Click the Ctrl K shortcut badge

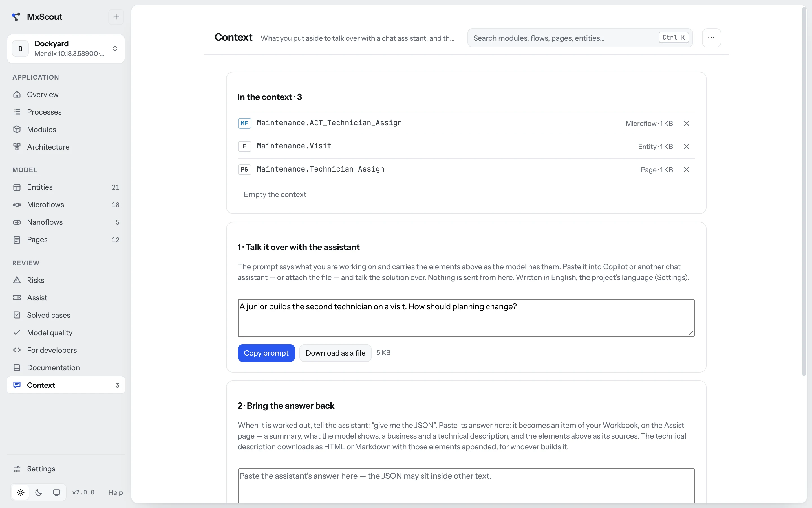pyautogui.click(x=673, y=38)
